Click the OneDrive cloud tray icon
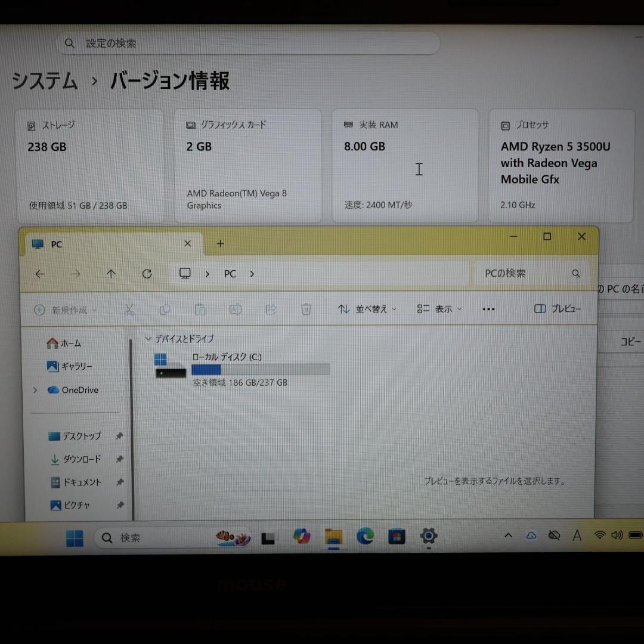 point(531,535)
